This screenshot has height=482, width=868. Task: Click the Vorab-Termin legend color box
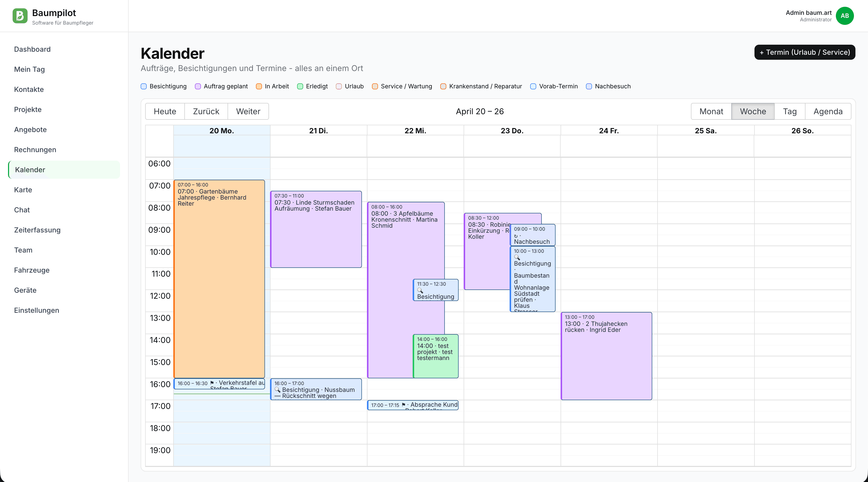(533, 86)
